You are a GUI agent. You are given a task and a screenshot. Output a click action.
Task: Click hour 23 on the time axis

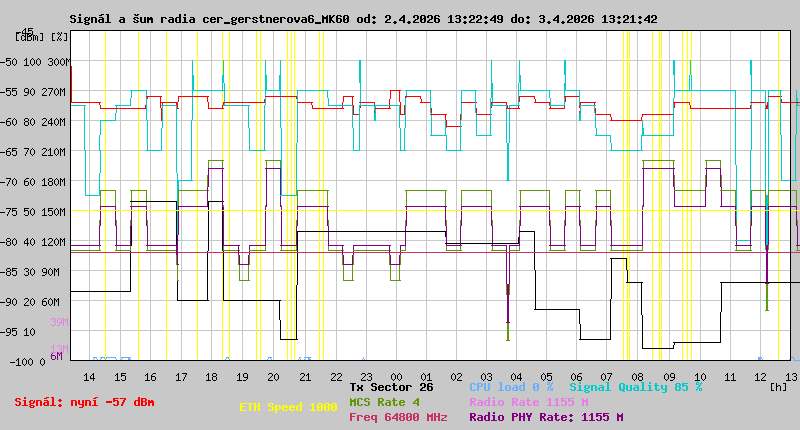tap(365, 377)
